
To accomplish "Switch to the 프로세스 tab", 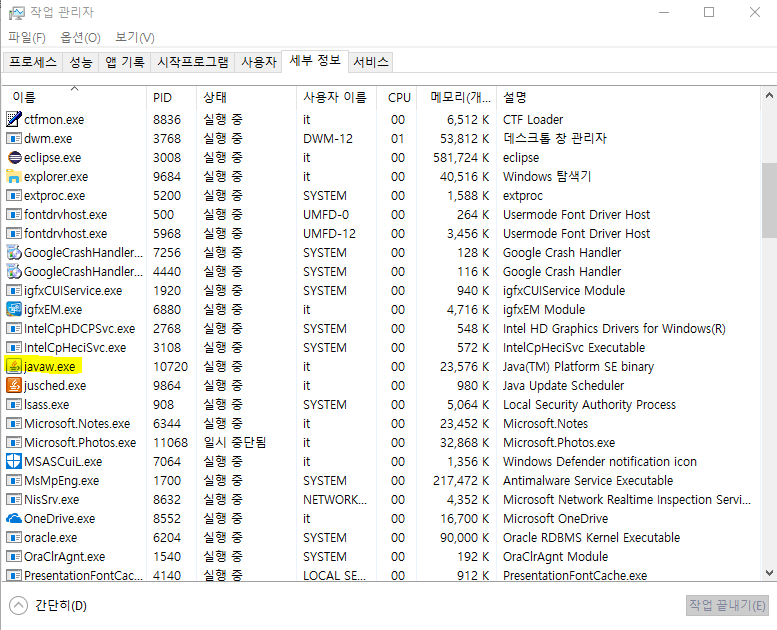I will (x=33, y=62).
